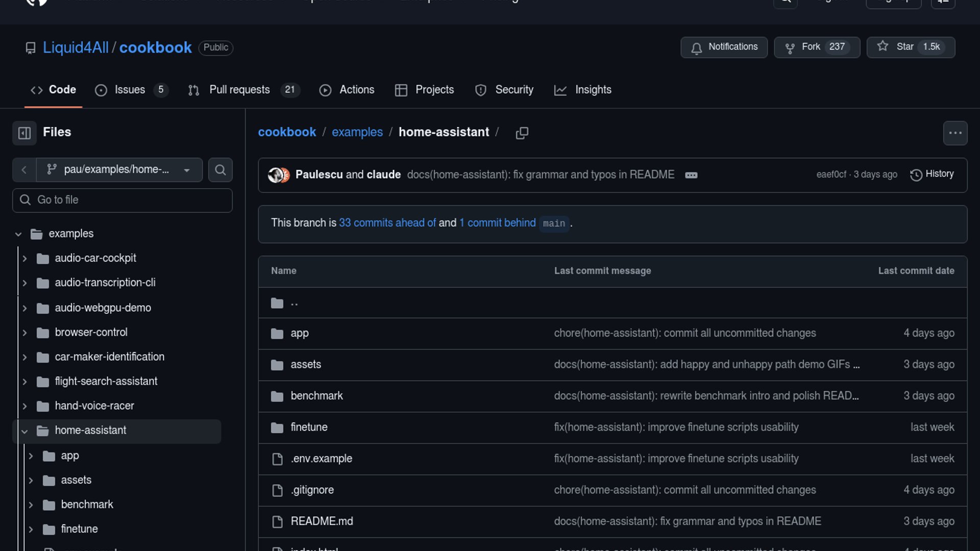The width and height of the screenshot is (980, 551).
Task: Click the Go to file field
Action: pyautogui.click(x=122, y=200)
